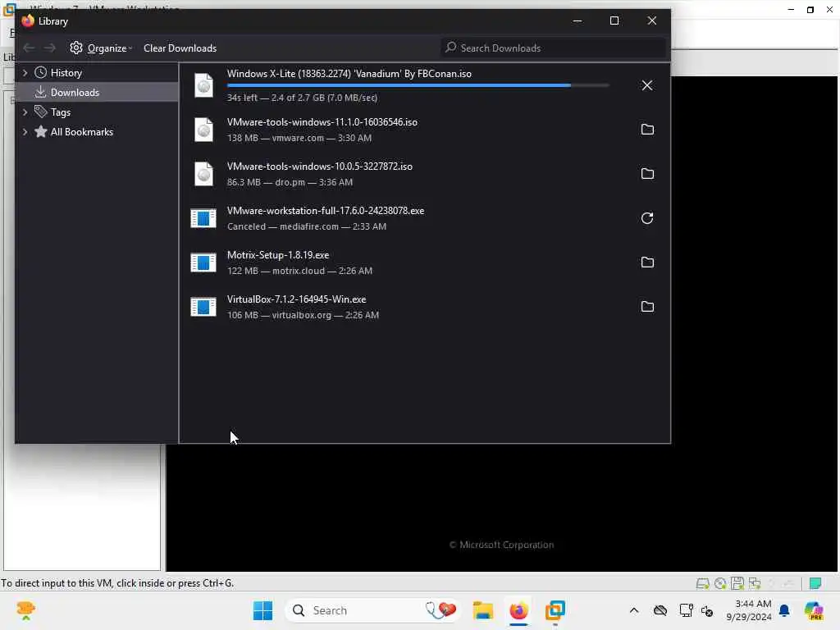Show Motrix-Setup-1.8.19.exe in its folder
Viewport: 840px width, 630px height.
click(x=647, y=262)
